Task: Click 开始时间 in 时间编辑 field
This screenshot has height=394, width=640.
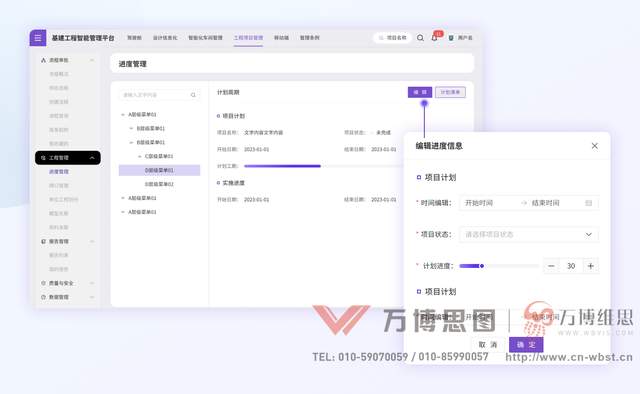Action: click(x=479, y=203)
